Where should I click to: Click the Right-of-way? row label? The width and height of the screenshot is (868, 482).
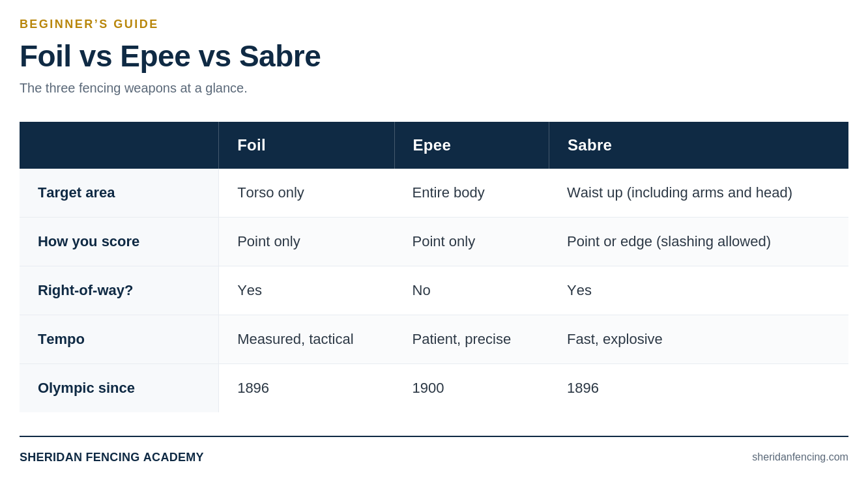coord(85,291)
